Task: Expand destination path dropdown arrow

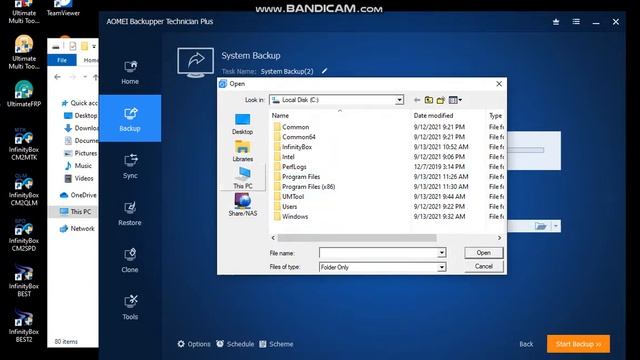Action: click(x=556, y=226)
